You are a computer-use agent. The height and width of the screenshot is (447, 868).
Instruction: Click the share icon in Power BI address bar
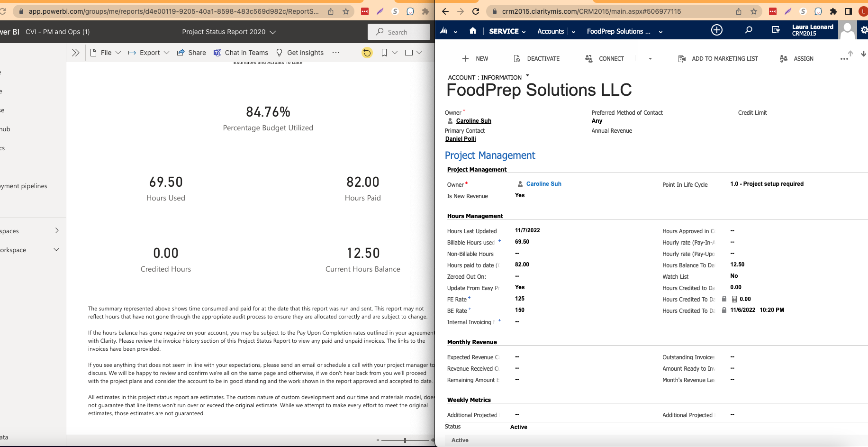point(331,11)
